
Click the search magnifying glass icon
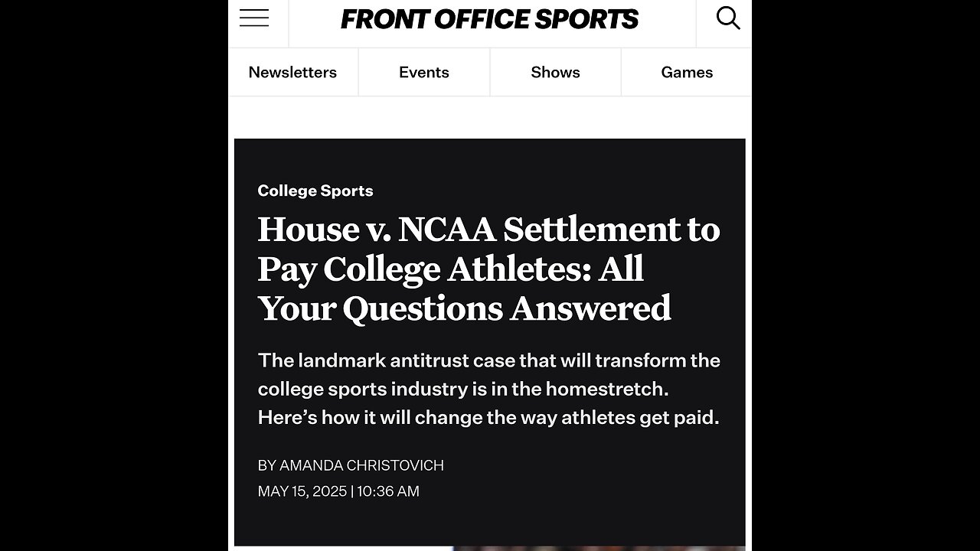[727, 19]
